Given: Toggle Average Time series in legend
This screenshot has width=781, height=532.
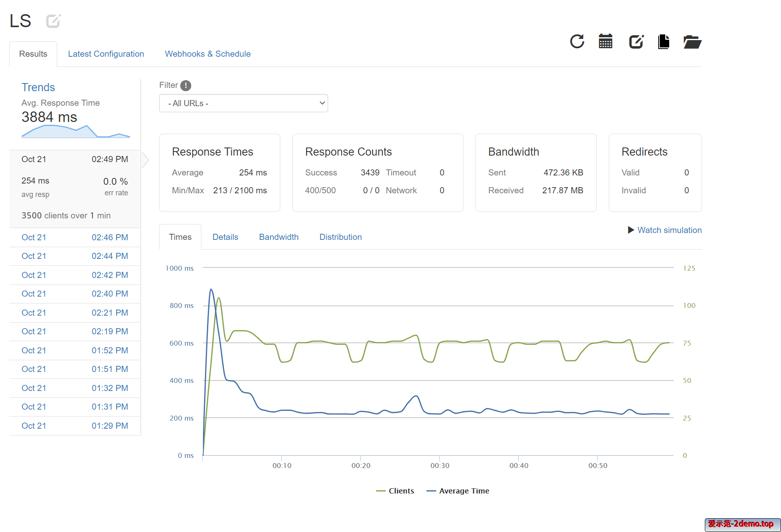Looking at the screenshot, I should [458, 491].
